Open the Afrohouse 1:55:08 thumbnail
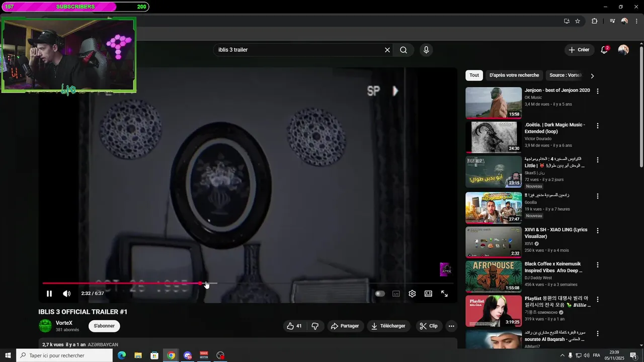The width and height of the screenshot is (644, 362). [494, 277]
